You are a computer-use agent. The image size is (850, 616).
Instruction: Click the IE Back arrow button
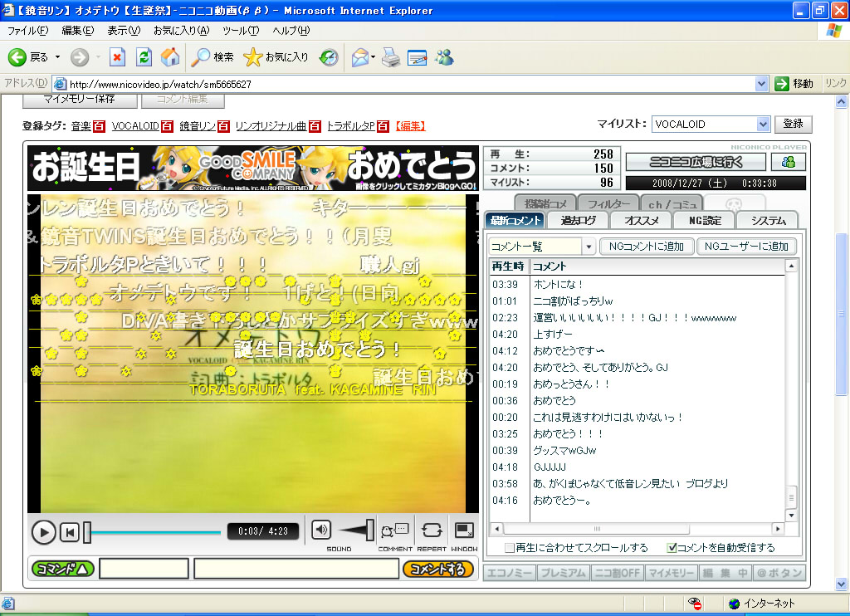coord(17,57)
